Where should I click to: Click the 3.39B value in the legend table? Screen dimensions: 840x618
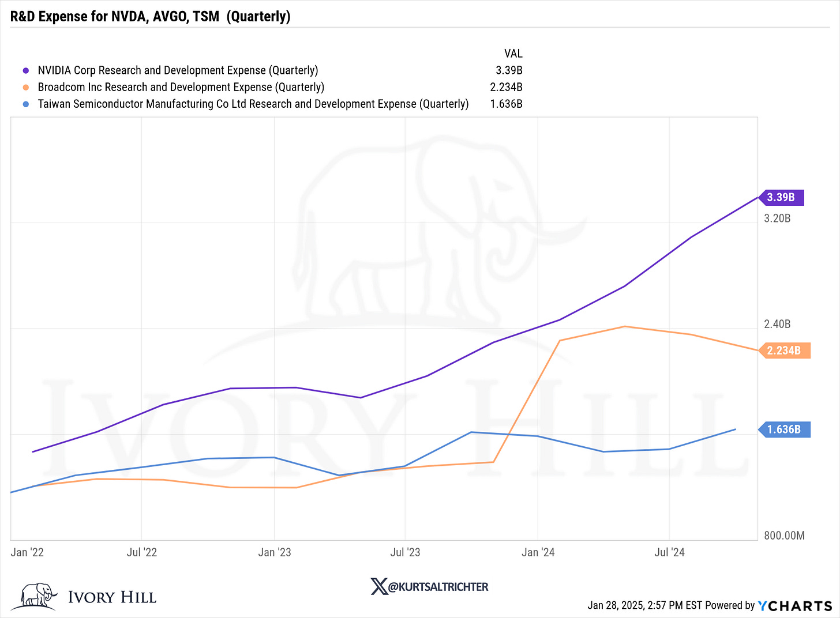pos(509,70)
